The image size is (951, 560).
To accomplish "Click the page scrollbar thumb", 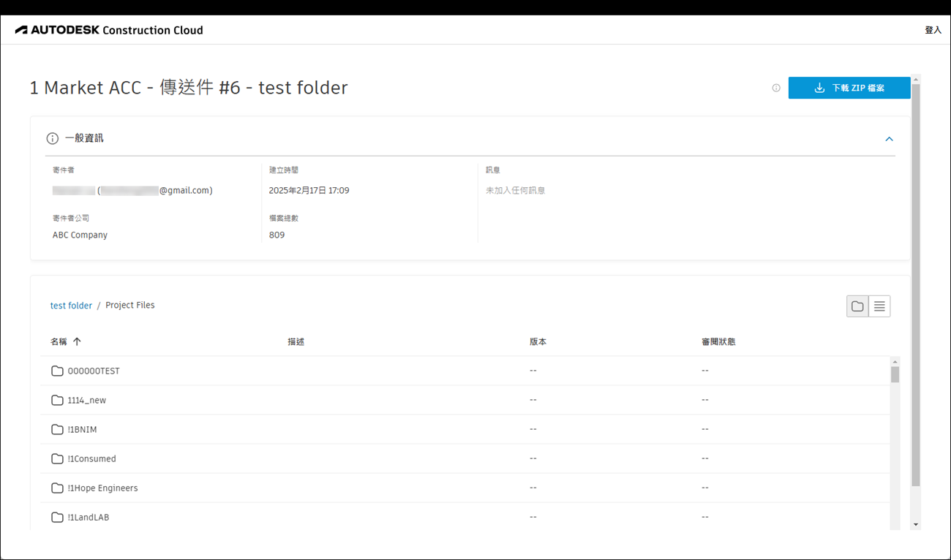I will coord(916,285).
